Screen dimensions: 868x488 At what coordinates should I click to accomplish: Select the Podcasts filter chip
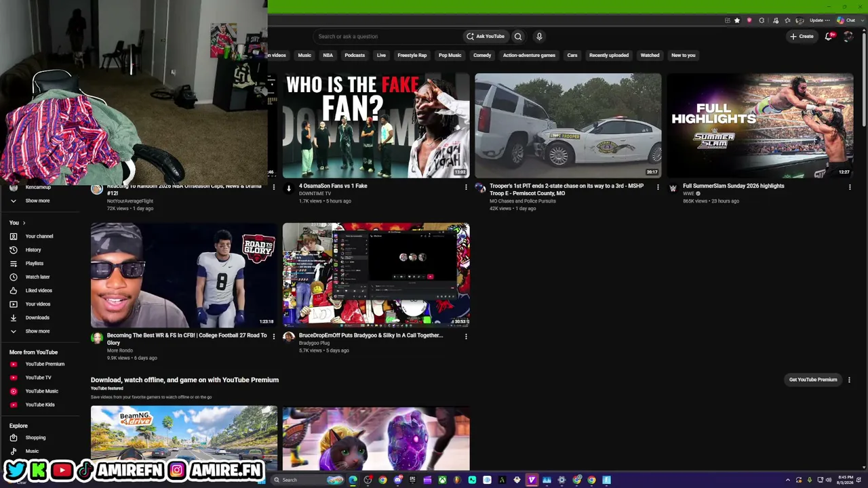point(355,56)
